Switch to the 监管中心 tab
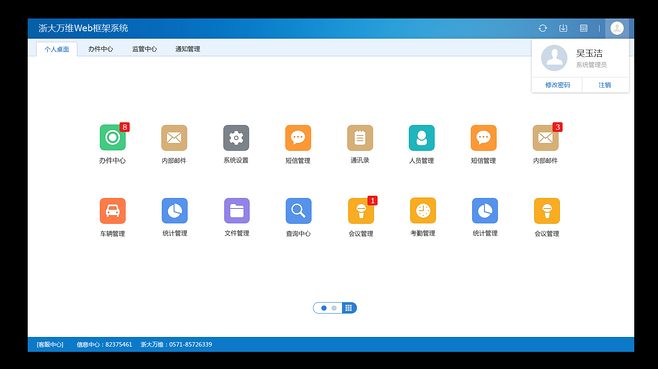Viewport: 658px width, 369px height. pos(144,49)
